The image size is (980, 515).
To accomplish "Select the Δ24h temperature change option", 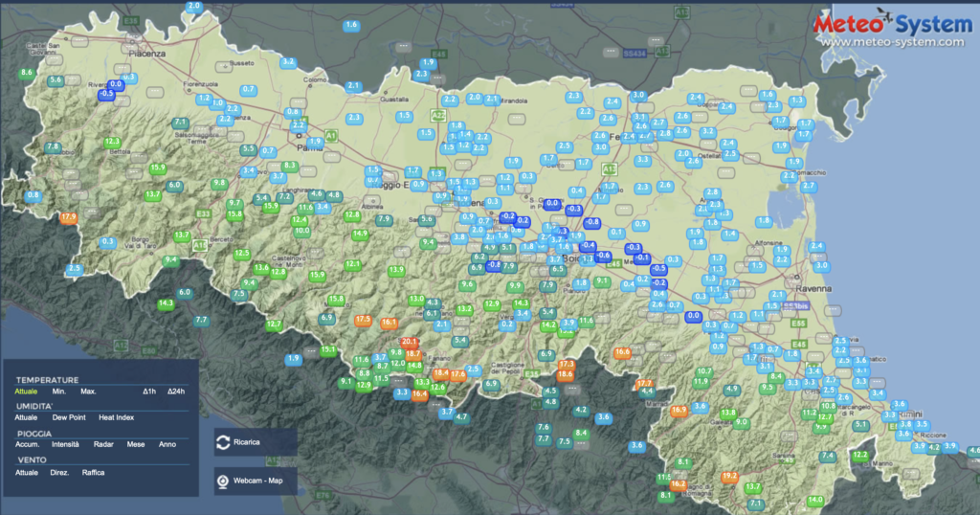I will [x=177, y=392].
